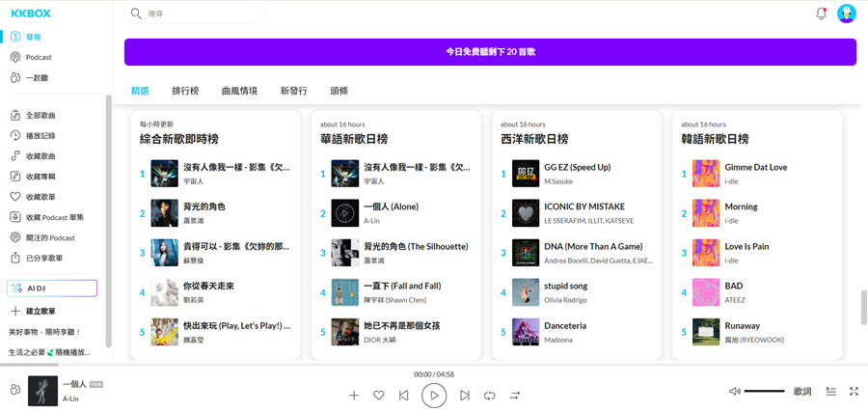Image resolution: width=868 pixels, height=413 pixels.
Task: Switch to the 頭條 tab
Action: (339, 91)
